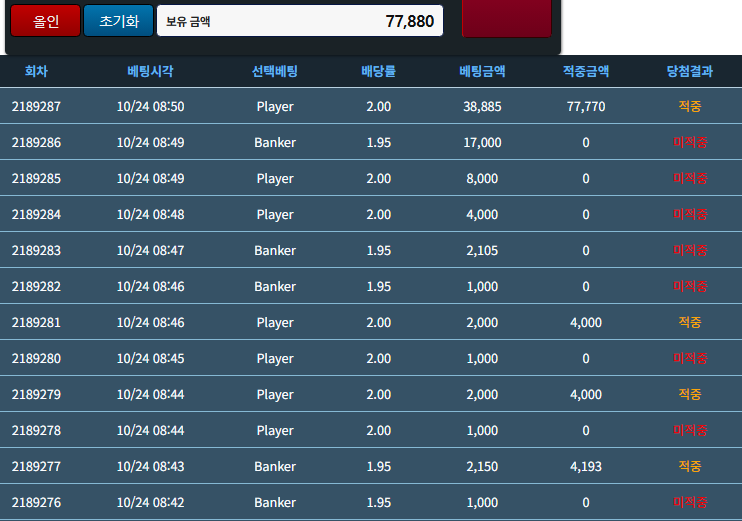Click the bet time 10/24 08:50
Screen dimensions: 742x521
click(150, 106)
